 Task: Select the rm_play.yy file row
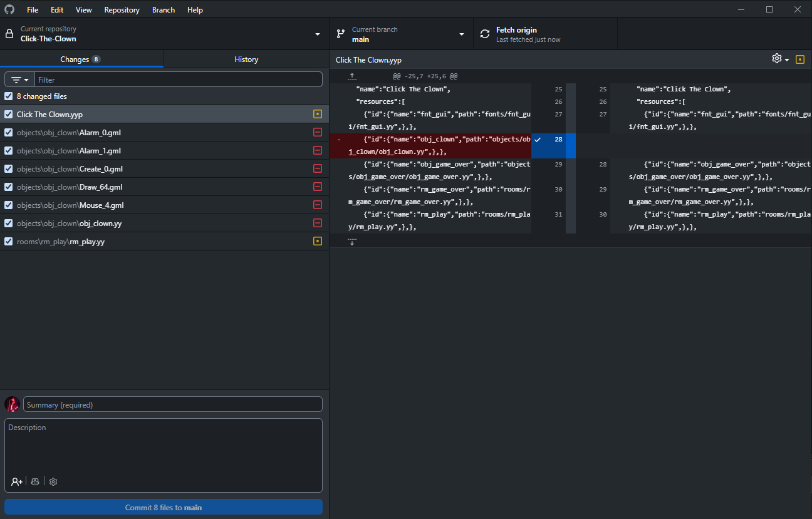[164, 242]
